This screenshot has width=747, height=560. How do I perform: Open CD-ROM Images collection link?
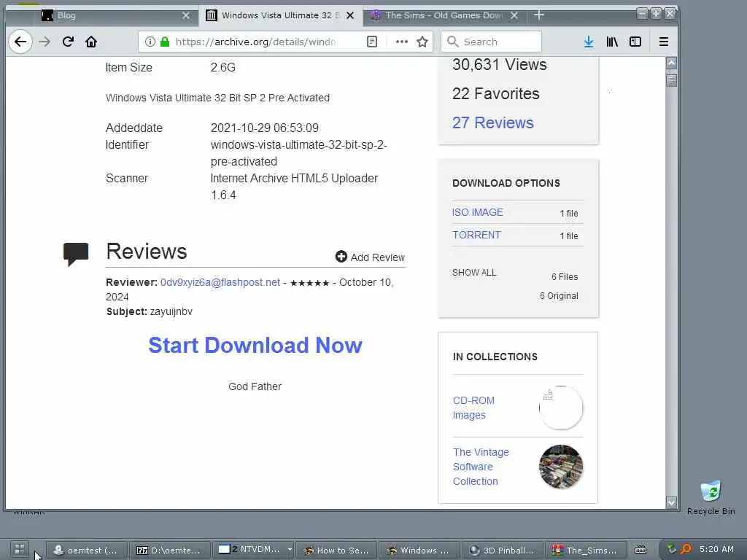click(473, 408)
